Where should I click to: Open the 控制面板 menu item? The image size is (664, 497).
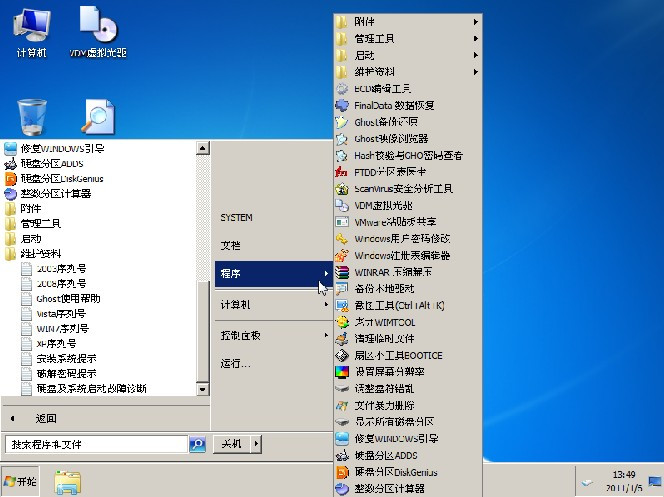(x=273, y=335)
